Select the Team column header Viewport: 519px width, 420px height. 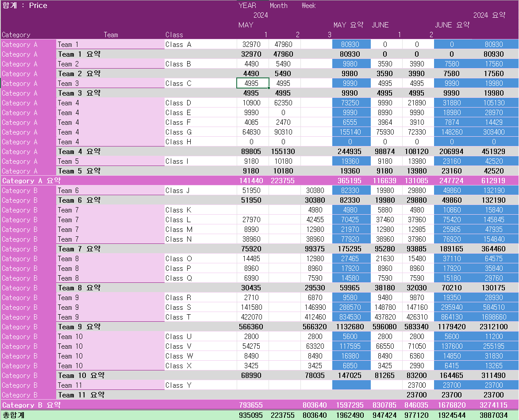111,35
